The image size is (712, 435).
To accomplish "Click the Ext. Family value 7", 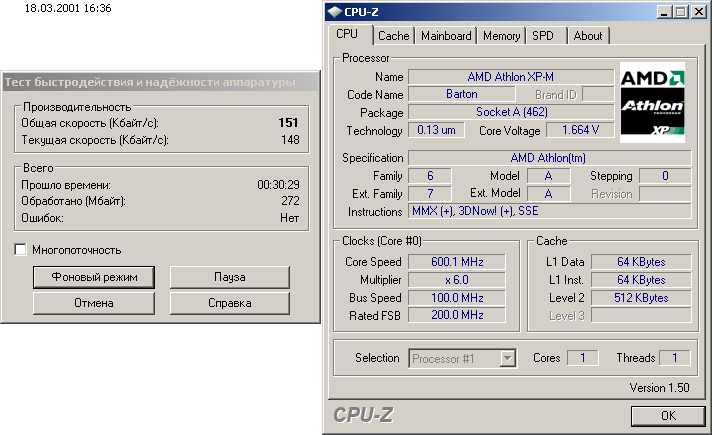I will 430,193.
